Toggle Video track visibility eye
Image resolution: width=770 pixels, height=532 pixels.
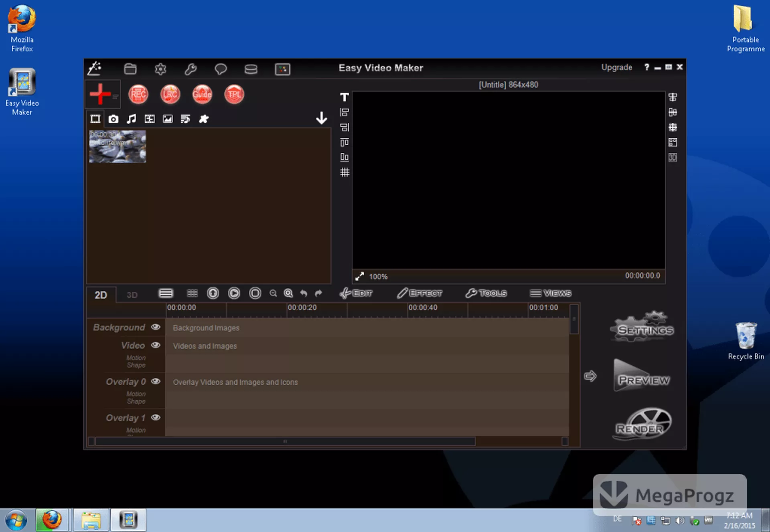click(x=156, y=345)
